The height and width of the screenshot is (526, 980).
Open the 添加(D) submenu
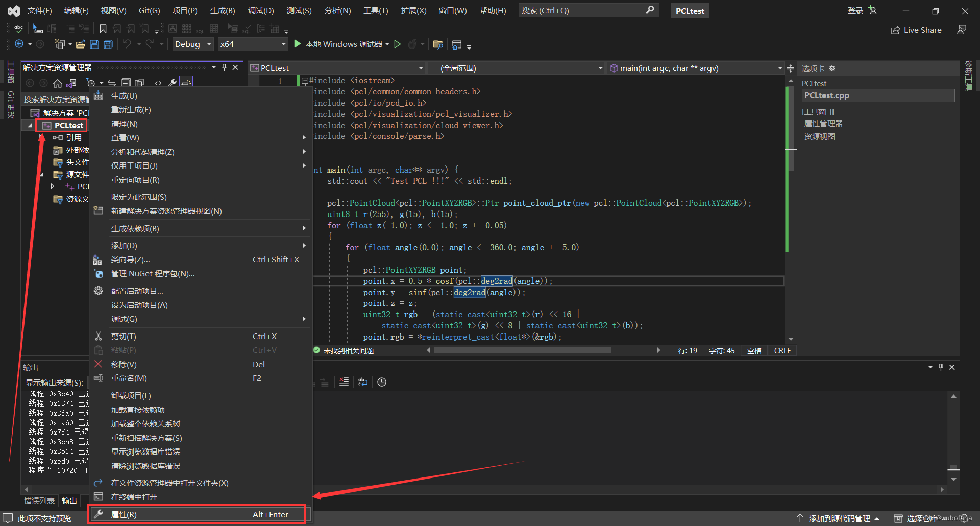coord(200,246)
